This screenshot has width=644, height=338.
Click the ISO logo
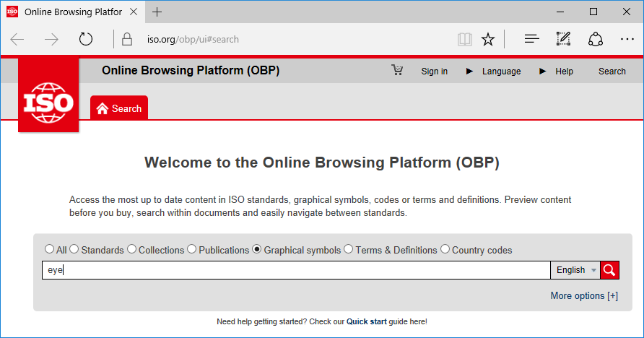(x=48, y=95)
